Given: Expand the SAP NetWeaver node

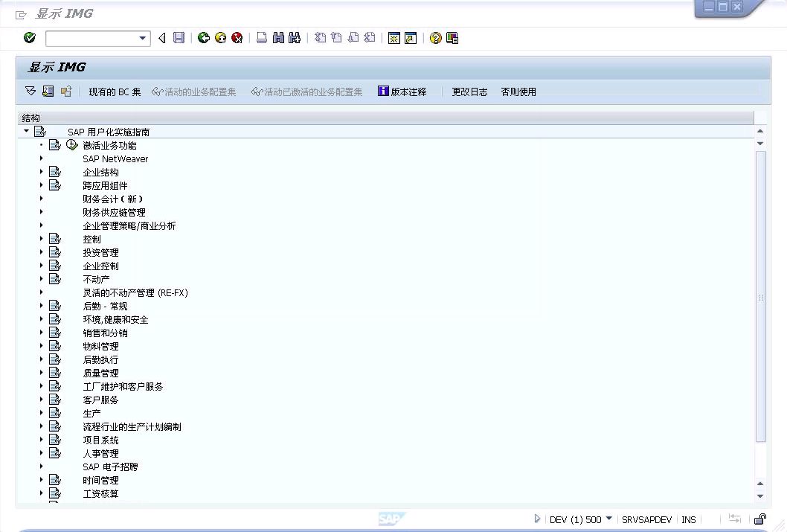Looking at the screenshot, I should 41,158.
